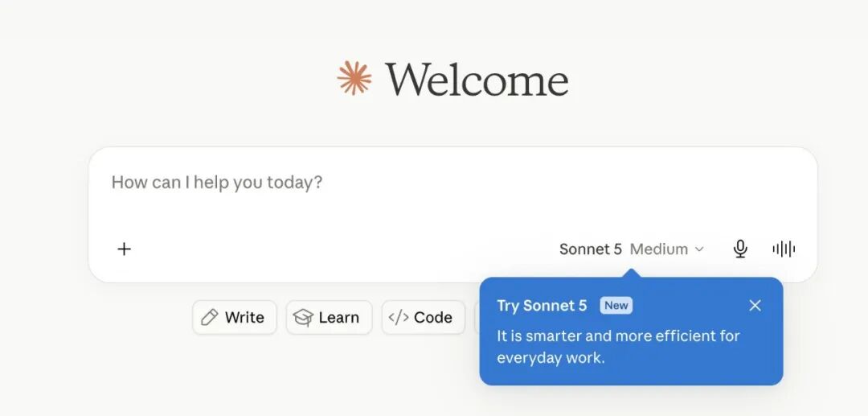Image resolution: width=868 pixels, height=416 pixels.
Task: Click the New badge in the tooltip
Action: point(616,305)
